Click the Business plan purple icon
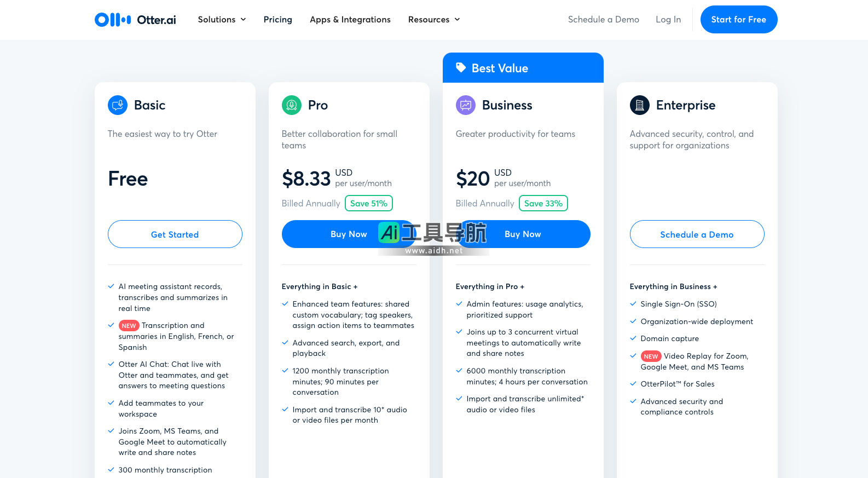This screenshot has width=868, height=478. (466, 105)
